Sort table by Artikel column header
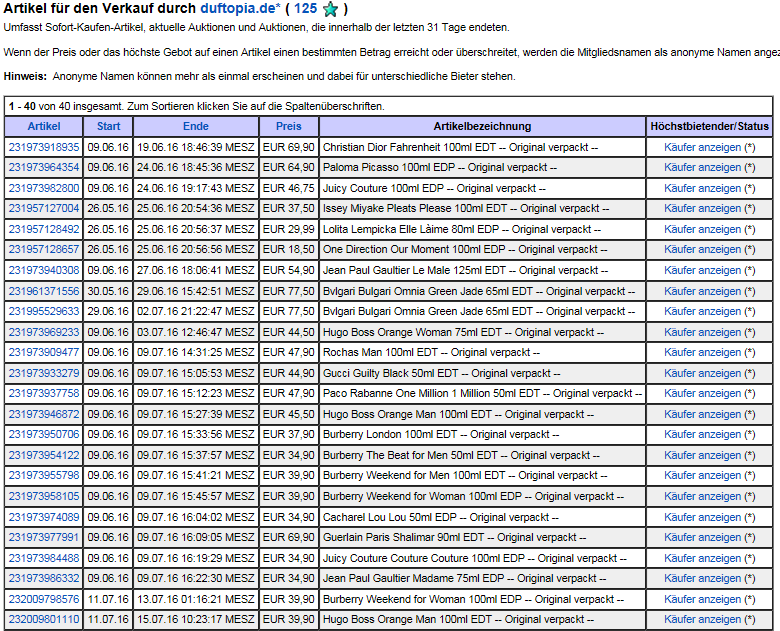Screen dimensions: 780x631 pyautogui.click(x=44, y=126)
